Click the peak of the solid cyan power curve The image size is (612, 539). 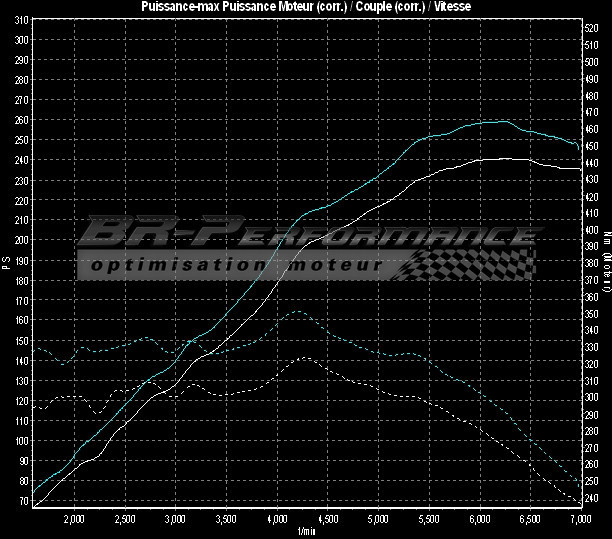pos(500,121)
